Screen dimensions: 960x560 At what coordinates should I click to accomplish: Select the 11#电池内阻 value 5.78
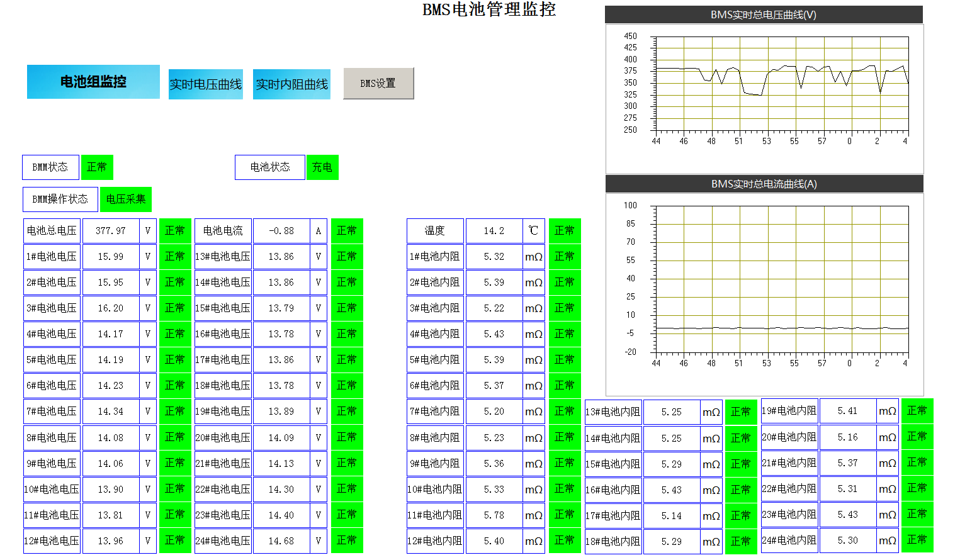(x=494, y=515)
